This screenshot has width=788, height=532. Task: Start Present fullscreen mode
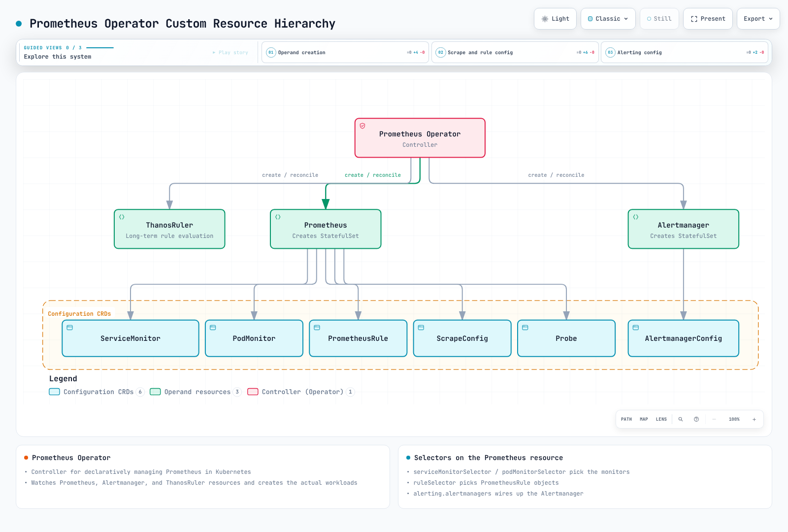708,19
